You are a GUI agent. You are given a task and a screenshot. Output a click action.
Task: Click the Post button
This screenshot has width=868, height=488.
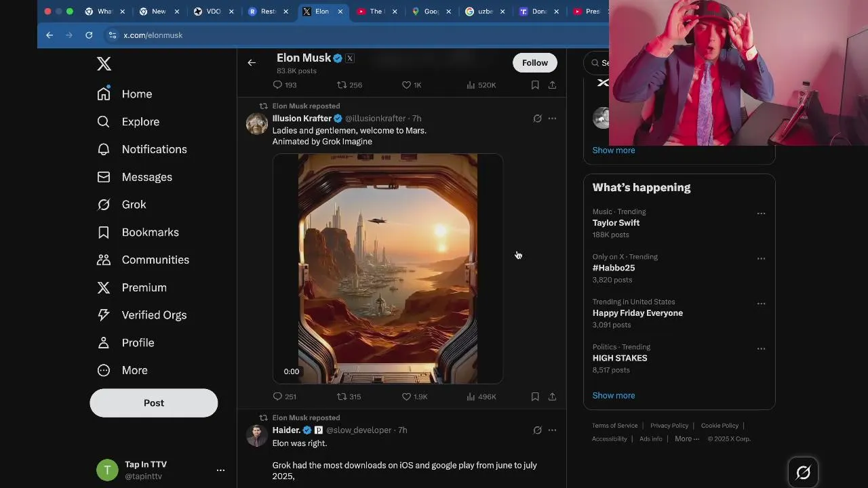(x=154, y=403)
